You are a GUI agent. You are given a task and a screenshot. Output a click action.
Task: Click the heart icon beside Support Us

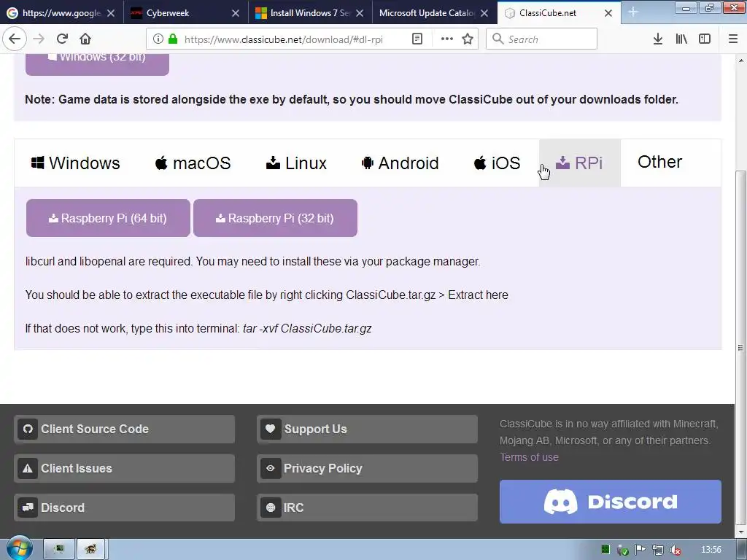pos(270,429)
